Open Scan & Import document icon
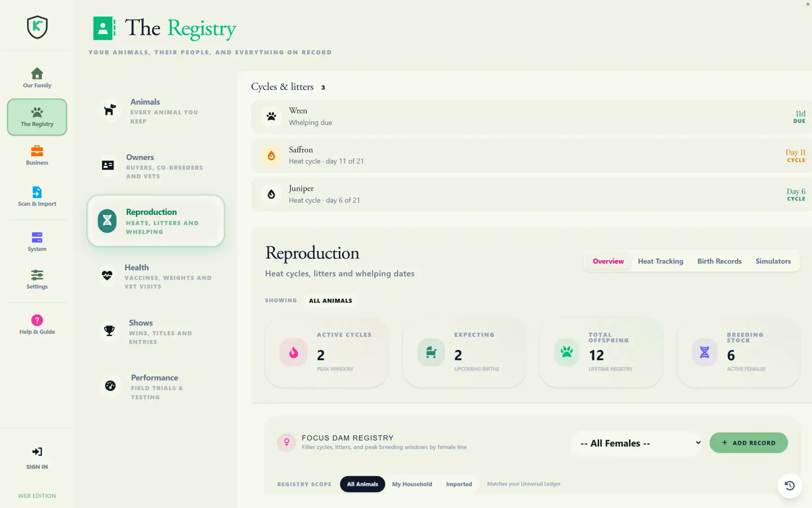 37,192
